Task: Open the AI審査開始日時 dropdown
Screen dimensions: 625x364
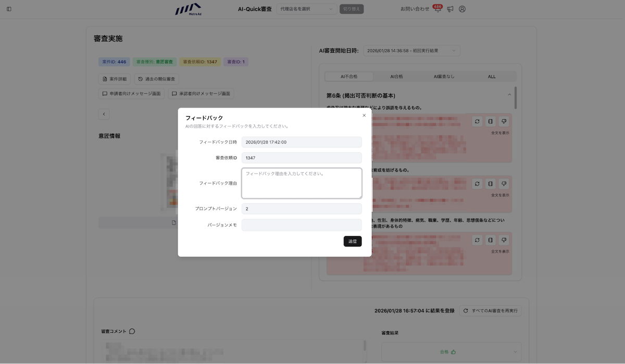Action: [x=411, y=51]
